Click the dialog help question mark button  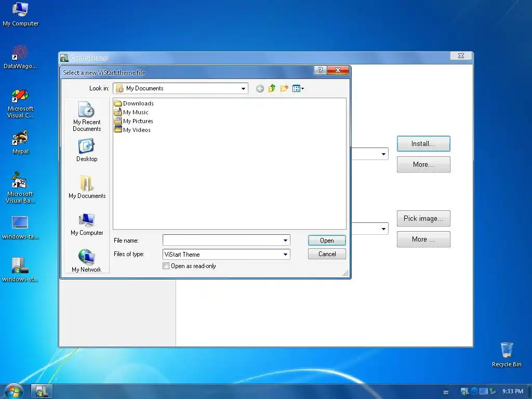tap(320, 70)
